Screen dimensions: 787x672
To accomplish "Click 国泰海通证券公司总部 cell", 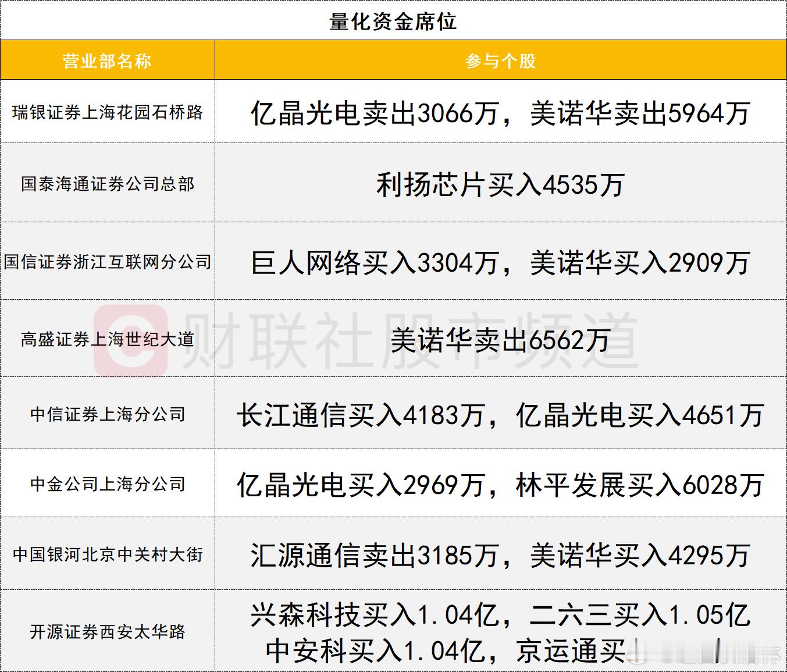I will pyautogui.click(x=109, y=185).
